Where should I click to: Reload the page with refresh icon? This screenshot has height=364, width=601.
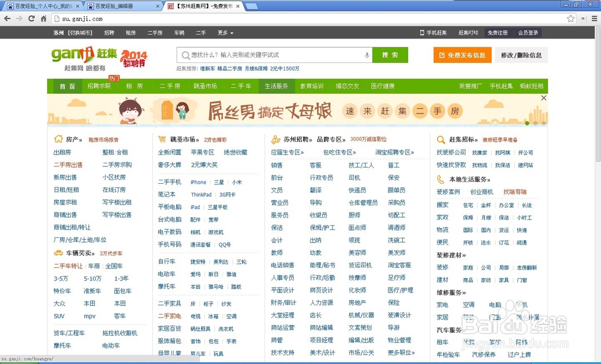point(31,19)
